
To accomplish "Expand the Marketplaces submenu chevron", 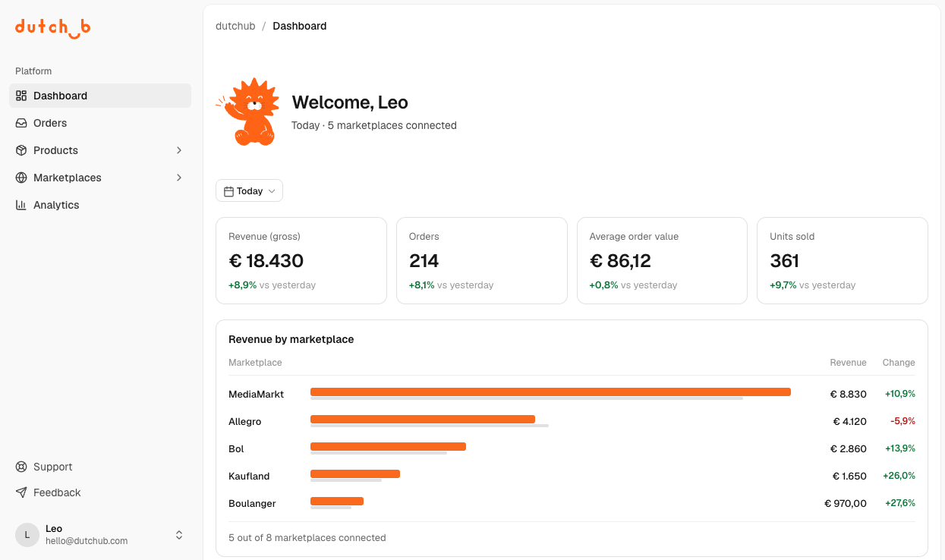I will (x=179, y=178).
